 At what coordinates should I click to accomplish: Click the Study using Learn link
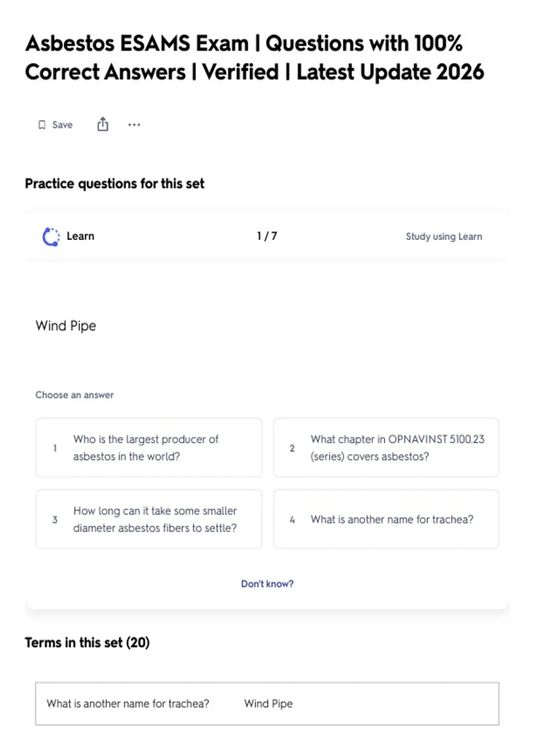coord(444,237)
